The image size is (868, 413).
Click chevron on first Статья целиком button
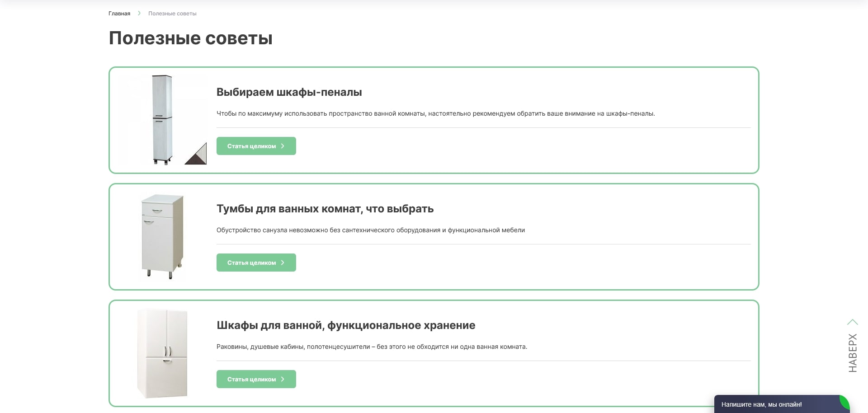point(283,146)
